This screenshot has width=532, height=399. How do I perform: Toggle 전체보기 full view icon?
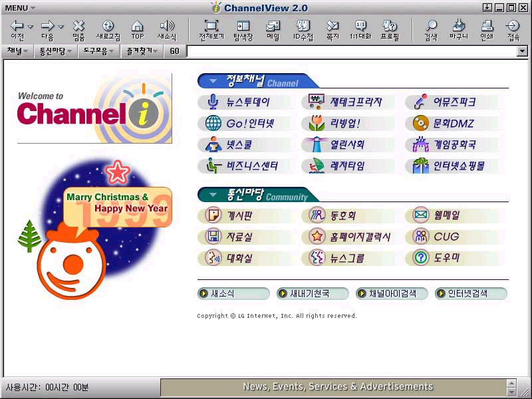pyautogui.click(x=211, y=25)
